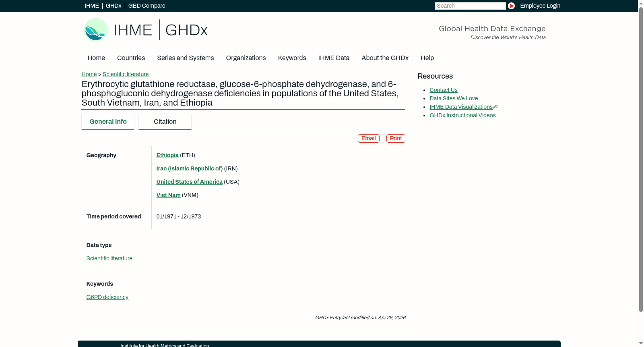
Task: Open the IHME Data menu
Action: [334, 58]
